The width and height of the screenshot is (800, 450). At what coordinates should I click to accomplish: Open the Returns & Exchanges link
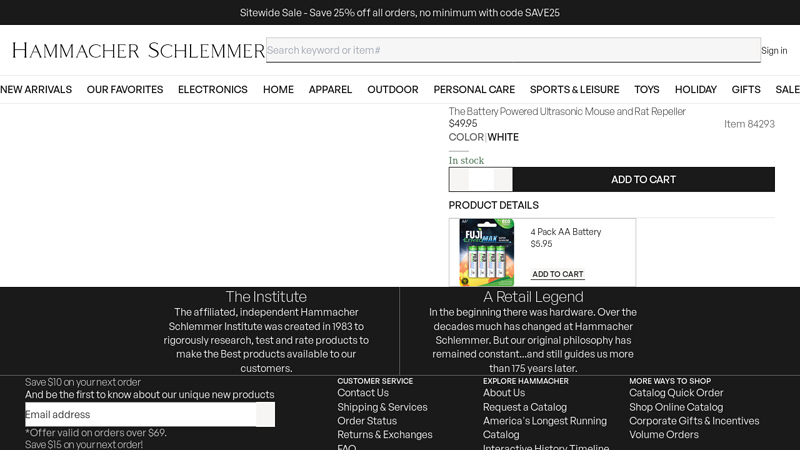(x=385, y=435)
